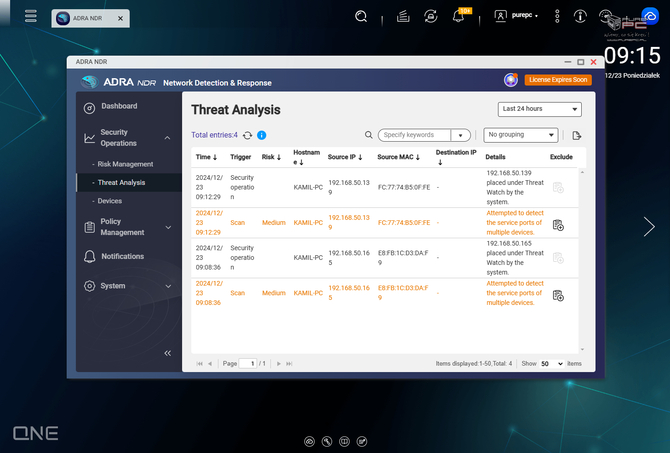Open the external devices sync icon

pyautogui.click(x=431, y=17)
